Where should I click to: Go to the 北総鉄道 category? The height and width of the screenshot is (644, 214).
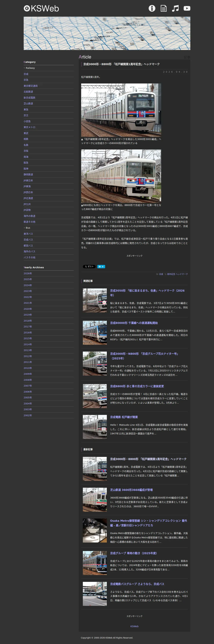point(28,92)
